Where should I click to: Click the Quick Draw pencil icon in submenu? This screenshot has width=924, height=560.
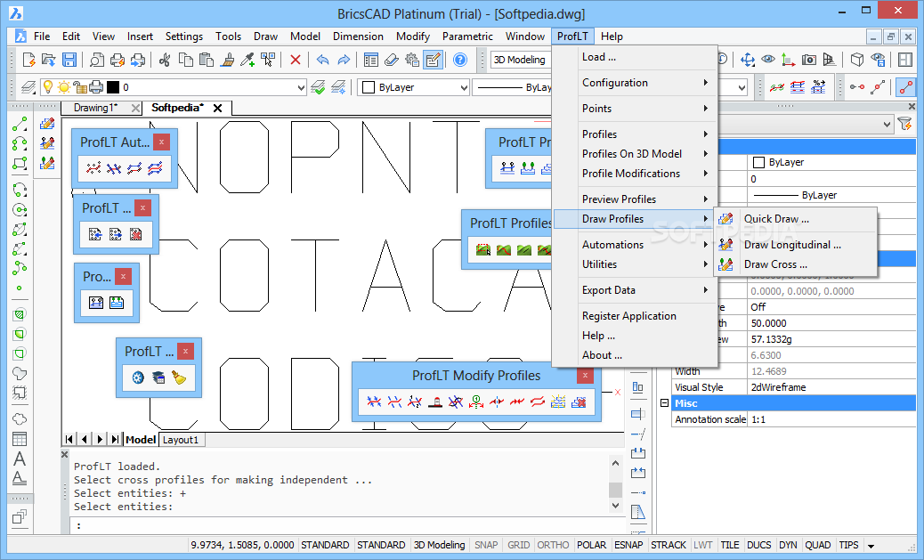[x=726, y=219]
